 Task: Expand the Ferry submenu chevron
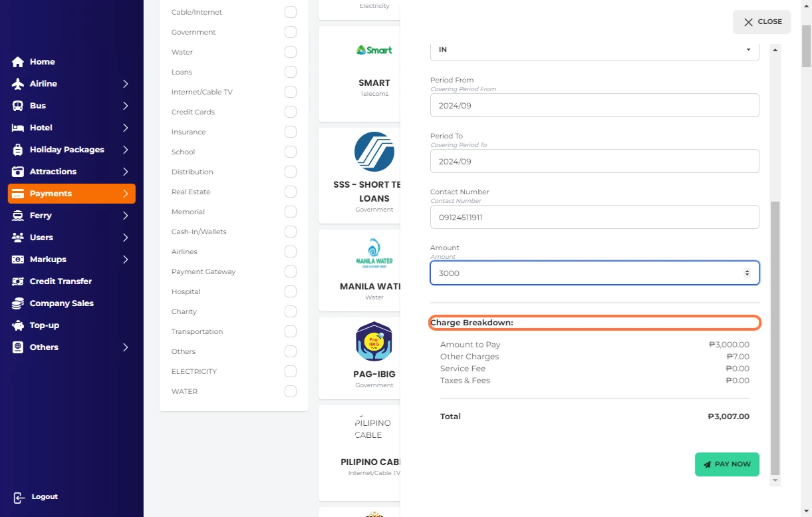coord(125,216)
